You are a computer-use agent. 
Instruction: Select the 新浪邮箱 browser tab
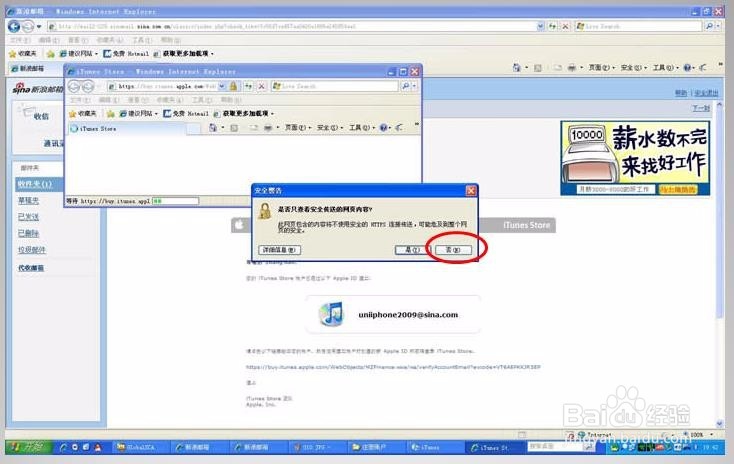[35, 68]
